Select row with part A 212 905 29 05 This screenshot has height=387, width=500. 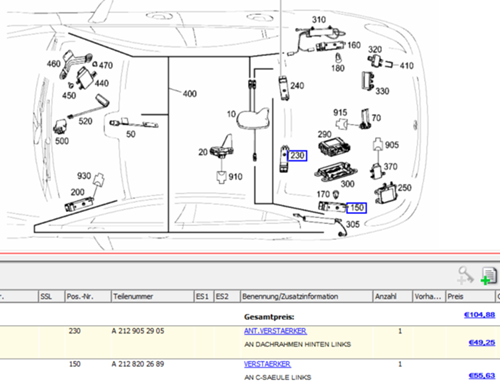point(250,342)
